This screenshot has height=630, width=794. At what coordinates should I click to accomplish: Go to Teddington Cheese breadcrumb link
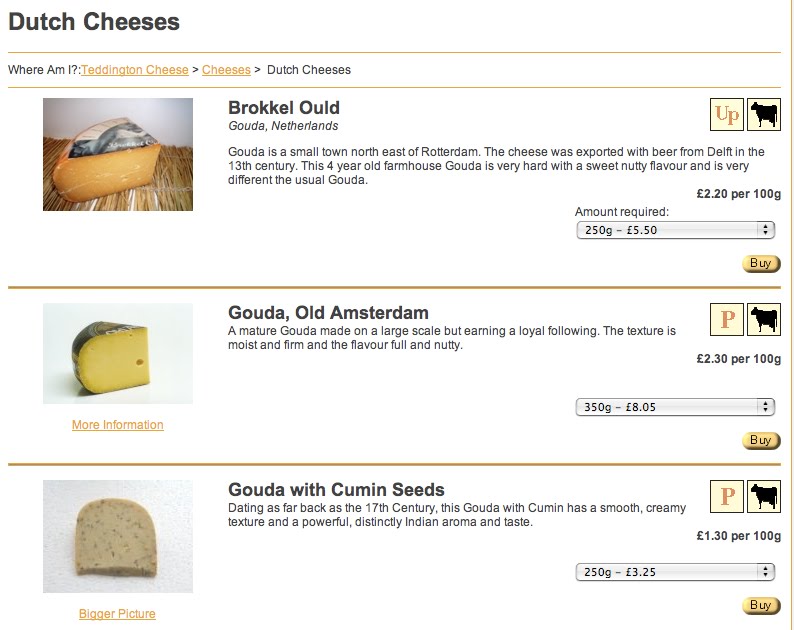point(135,70)
